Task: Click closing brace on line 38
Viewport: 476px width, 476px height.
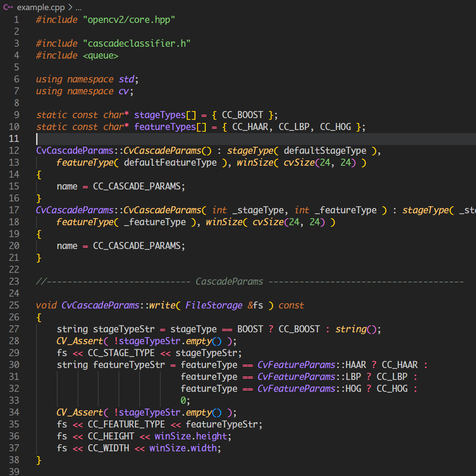Action: click(38, 460)
